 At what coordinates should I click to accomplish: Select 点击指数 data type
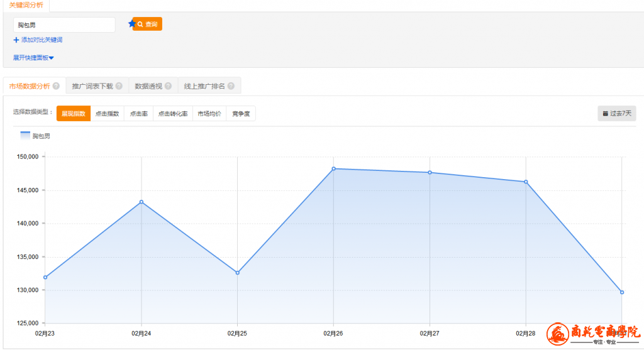(107, 114)
